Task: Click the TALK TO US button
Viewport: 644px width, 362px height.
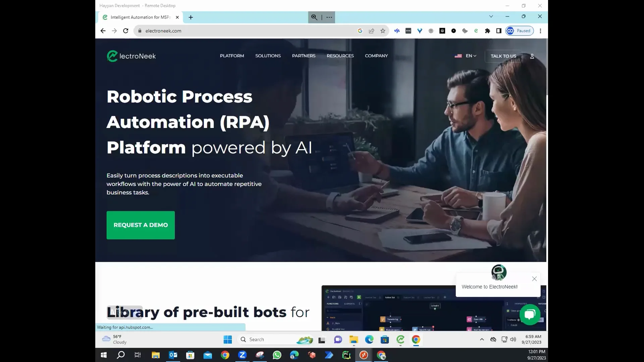Action: click(503, 56)
